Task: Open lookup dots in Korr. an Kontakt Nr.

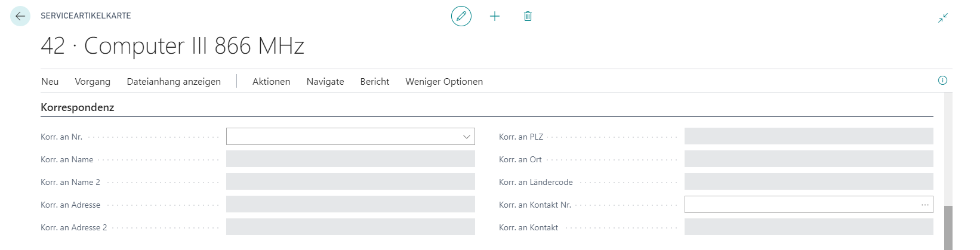Action: pyautogui.click(x=925, y=205)
